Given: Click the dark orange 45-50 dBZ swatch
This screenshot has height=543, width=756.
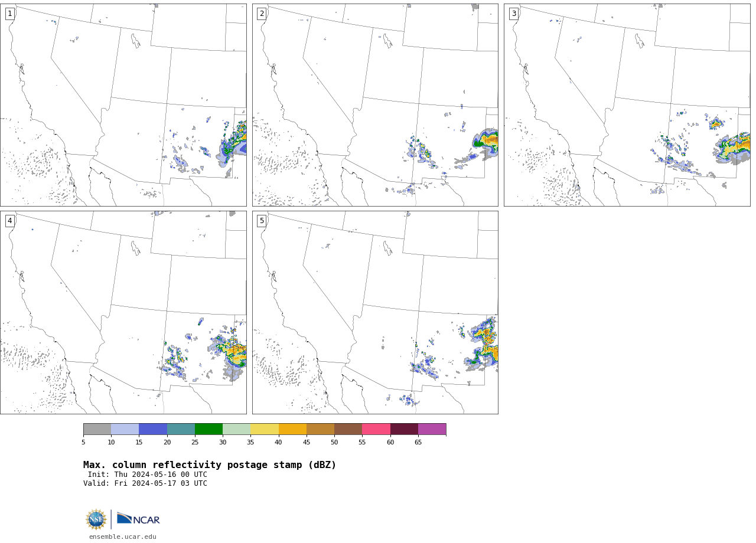Looking at the screenshot, I should 320,429.
